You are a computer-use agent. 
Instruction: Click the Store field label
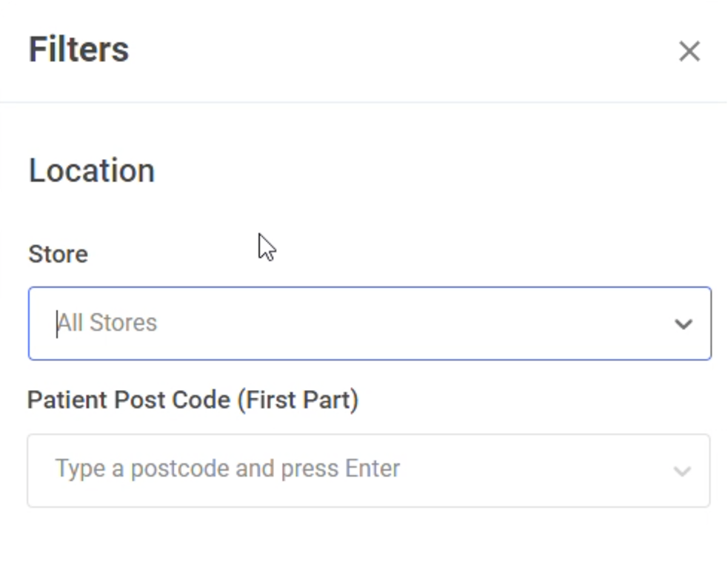58,255
